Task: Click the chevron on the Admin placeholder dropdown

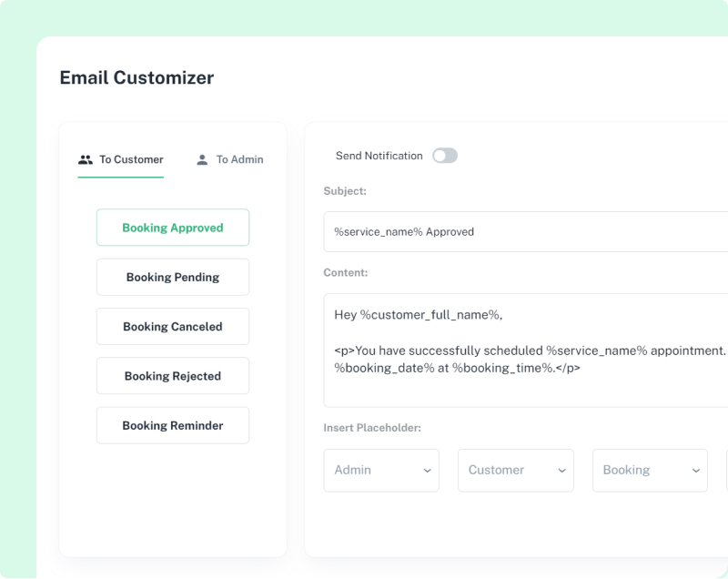Action: coord(427,471)
